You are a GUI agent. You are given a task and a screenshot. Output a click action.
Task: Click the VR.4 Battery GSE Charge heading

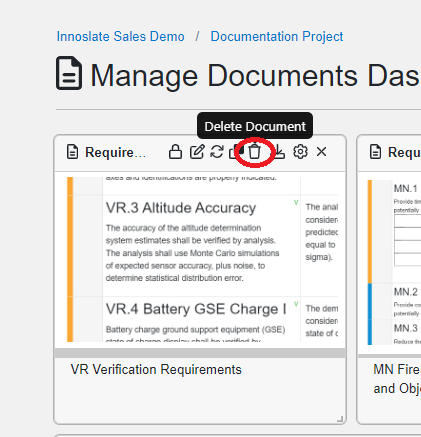tap(196, 309)
